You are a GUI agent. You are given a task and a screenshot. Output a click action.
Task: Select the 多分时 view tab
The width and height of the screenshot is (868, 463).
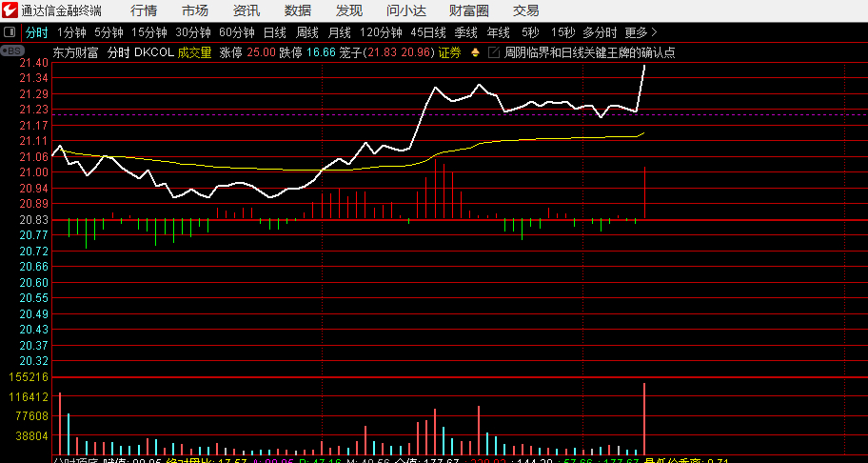600,32
